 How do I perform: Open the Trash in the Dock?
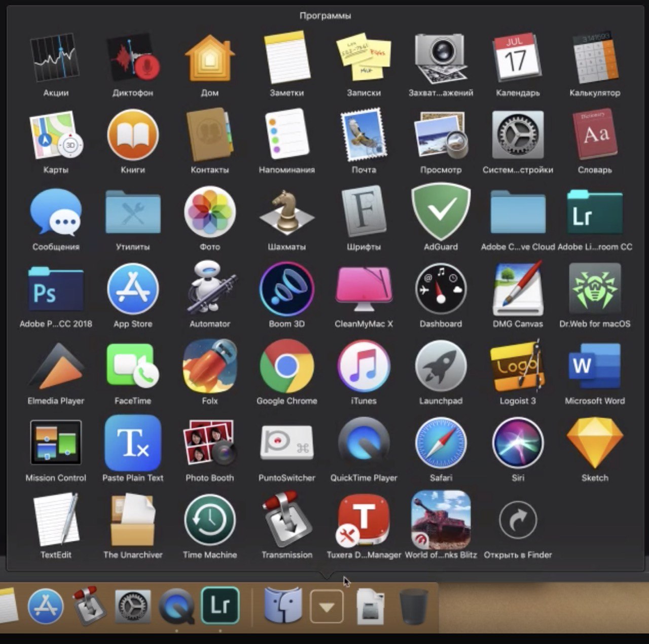[x=414, y=606]
